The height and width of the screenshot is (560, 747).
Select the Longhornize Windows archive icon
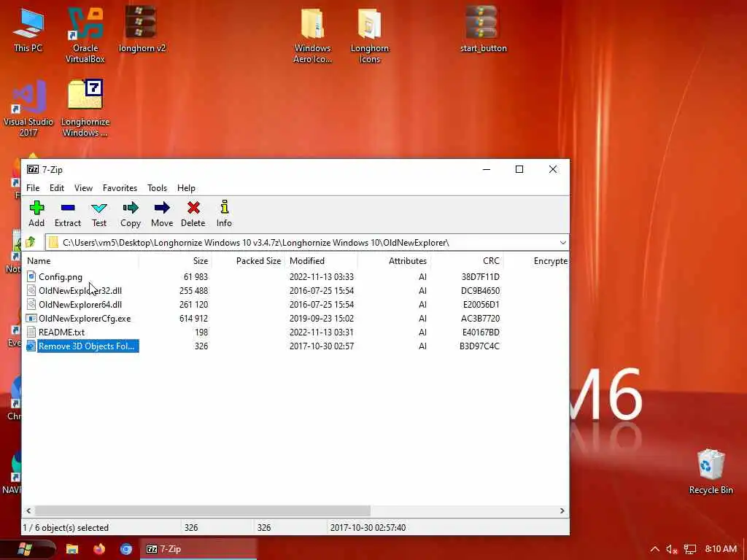(85, 109)
